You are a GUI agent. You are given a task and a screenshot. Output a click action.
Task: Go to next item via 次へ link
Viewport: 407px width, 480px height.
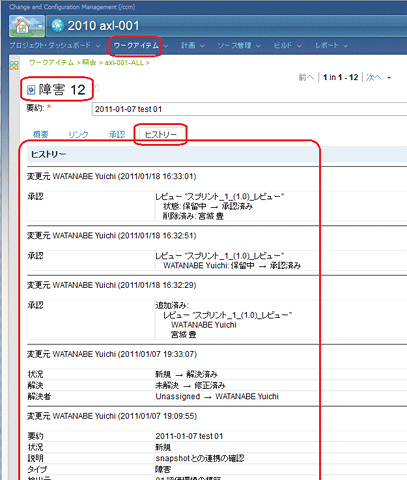point(374,77)
